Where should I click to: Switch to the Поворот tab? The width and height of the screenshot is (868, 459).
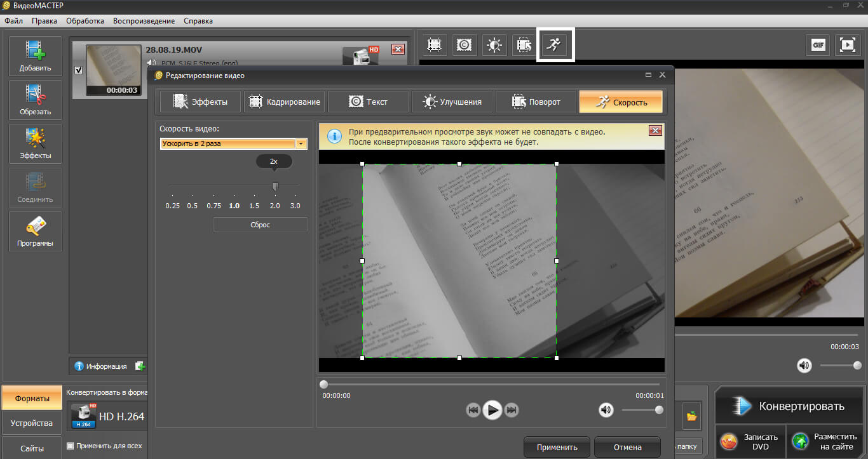(536, 102)
